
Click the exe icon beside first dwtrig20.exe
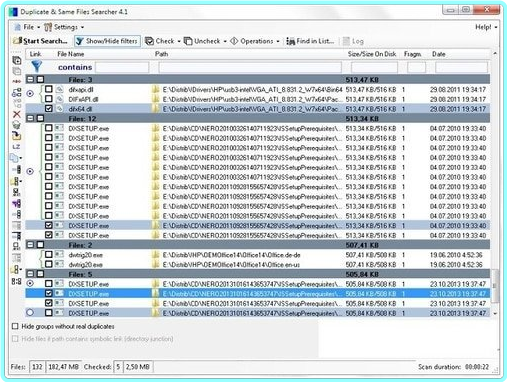click(x=60, y=255)
